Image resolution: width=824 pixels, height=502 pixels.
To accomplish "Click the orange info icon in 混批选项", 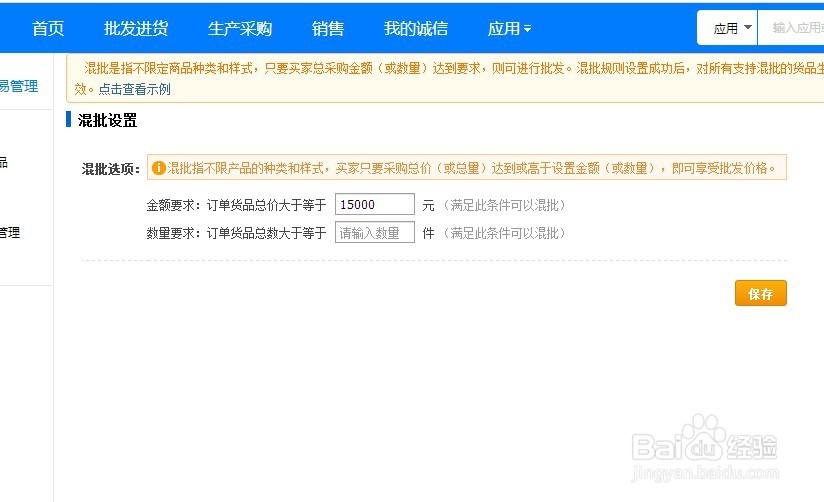I will click(x=159, y=168).
